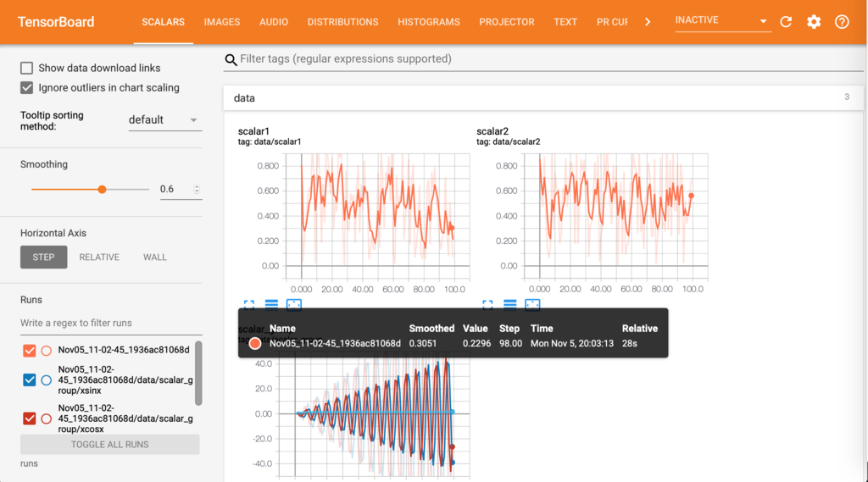Viewport: 868px width, 482px height.
Task: Click the tooltip Relative value 28s
Action: 630,344
